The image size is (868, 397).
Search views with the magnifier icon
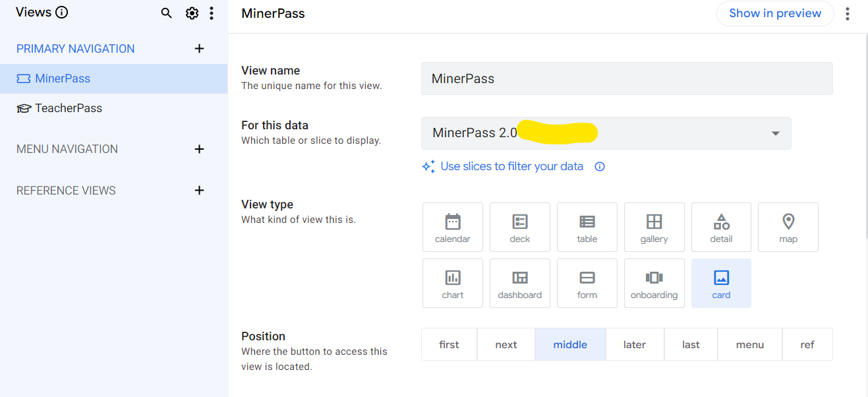[x=167, y=13]
